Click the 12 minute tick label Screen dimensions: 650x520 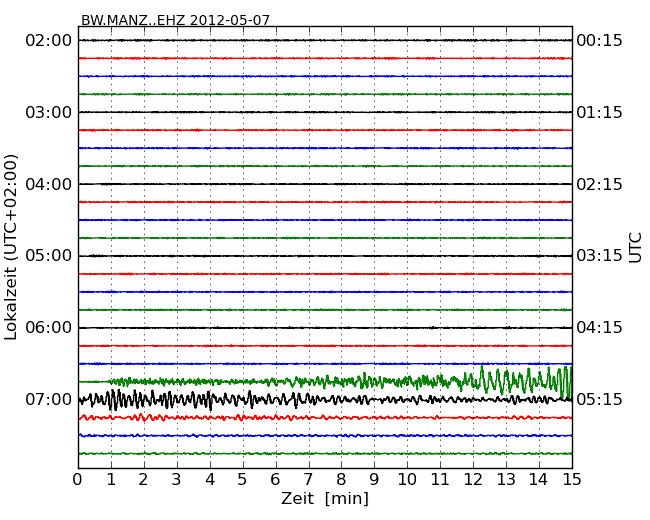pos(473,480)
